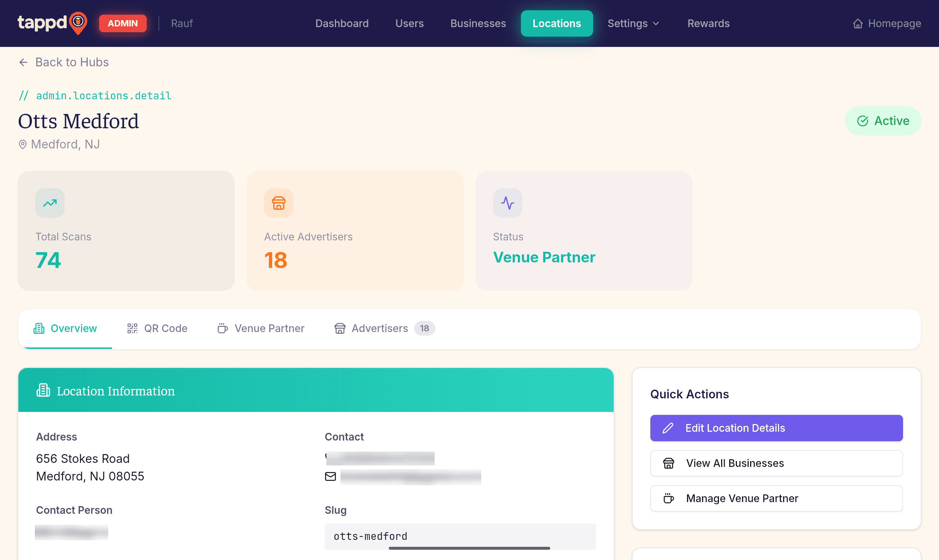Image resolution: width=939 pixels, height=560 pixels.
Task: Click the Status activity pulse icon
Action: point(507,203)
